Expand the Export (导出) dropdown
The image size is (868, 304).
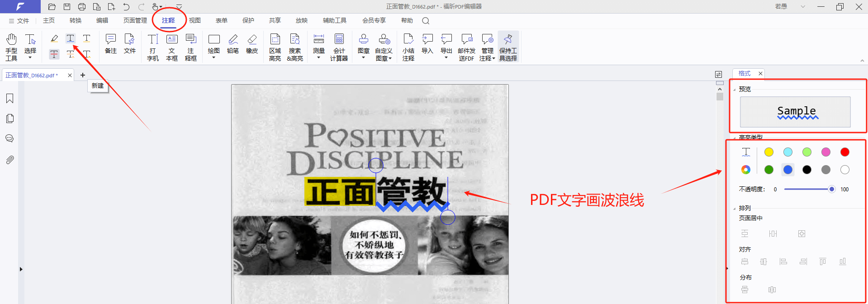[446, 57]
